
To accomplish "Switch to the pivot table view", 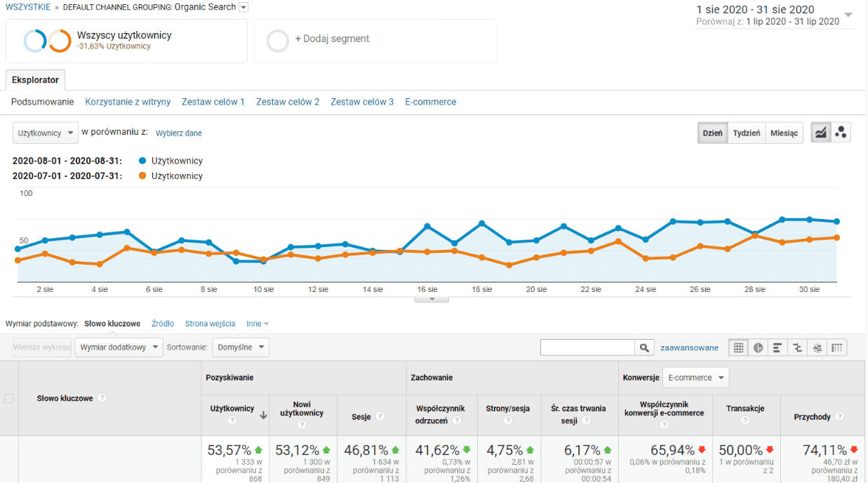I will click(836, 348).
